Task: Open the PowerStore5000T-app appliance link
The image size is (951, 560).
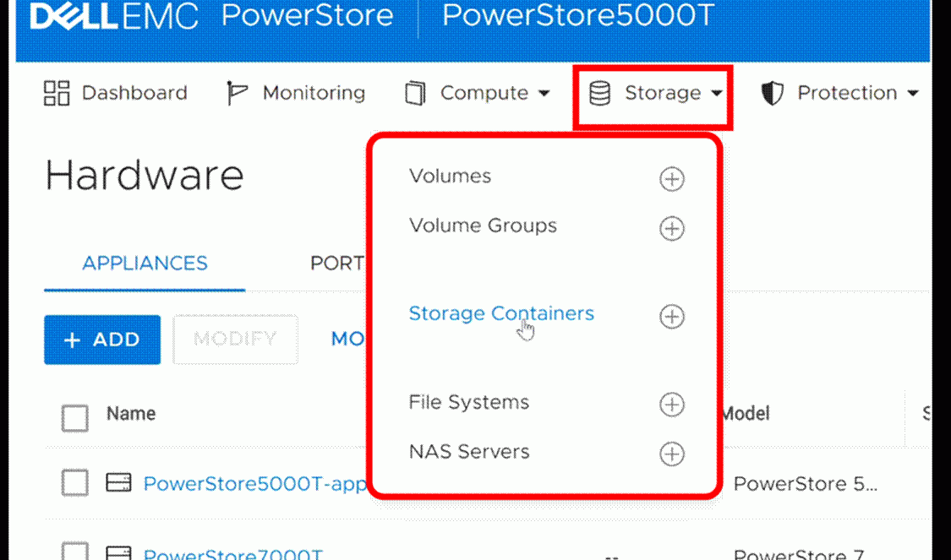Action: pos(254,484)
